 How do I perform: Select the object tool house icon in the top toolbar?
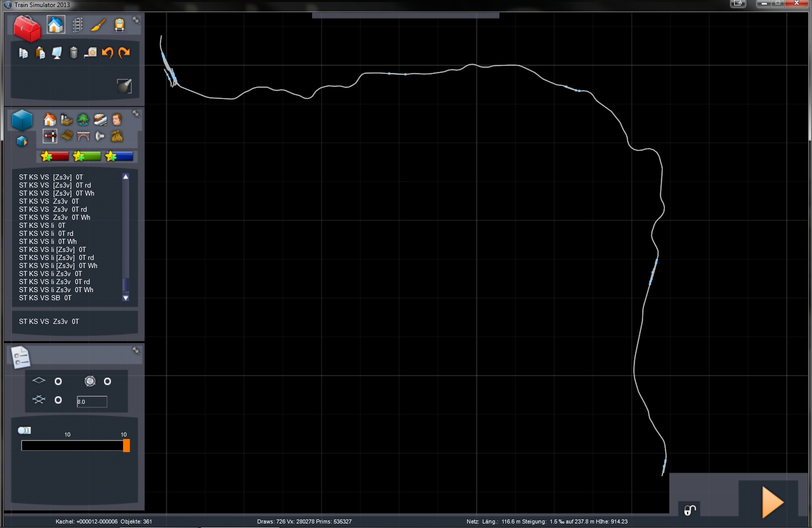(56, 25)
